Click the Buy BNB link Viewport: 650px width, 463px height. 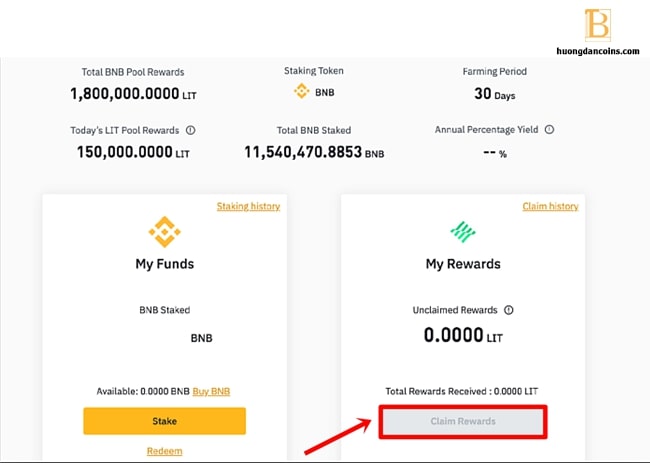pyautogui.click(x=211, y=391)
